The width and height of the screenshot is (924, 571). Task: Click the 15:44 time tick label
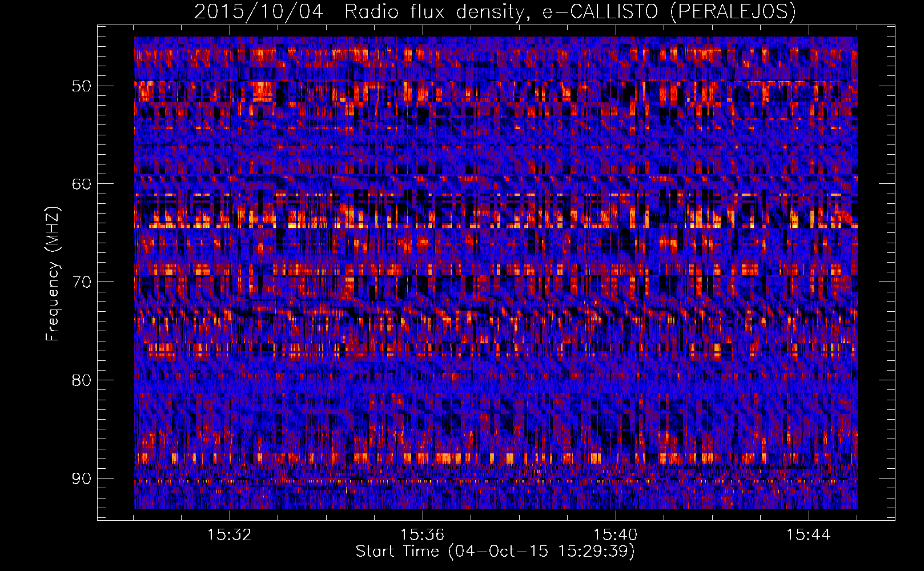[808, 535]
